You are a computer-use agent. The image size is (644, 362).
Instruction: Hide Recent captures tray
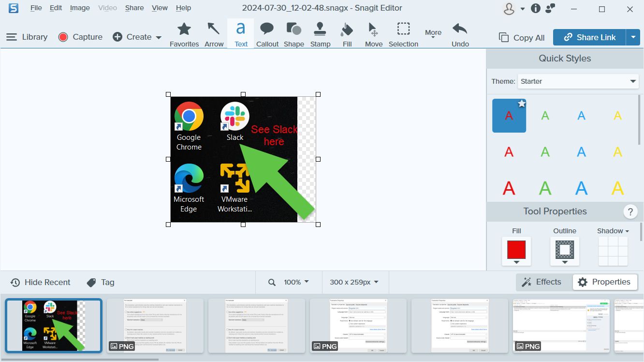(41, 282)
